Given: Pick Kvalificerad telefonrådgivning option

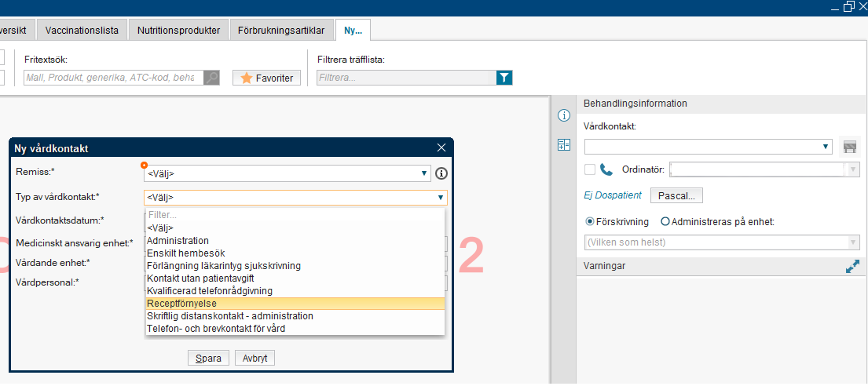Looking at the screenshot, I should click(x=295, y=291).
